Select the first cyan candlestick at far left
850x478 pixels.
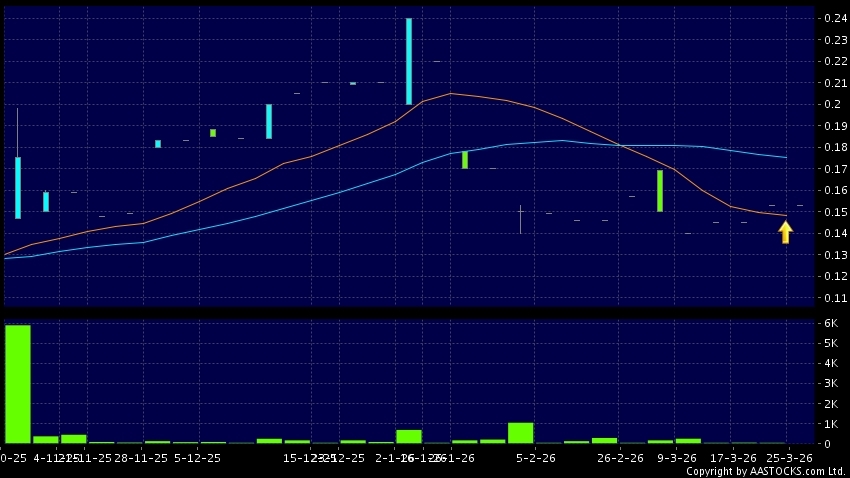point(18,187)
